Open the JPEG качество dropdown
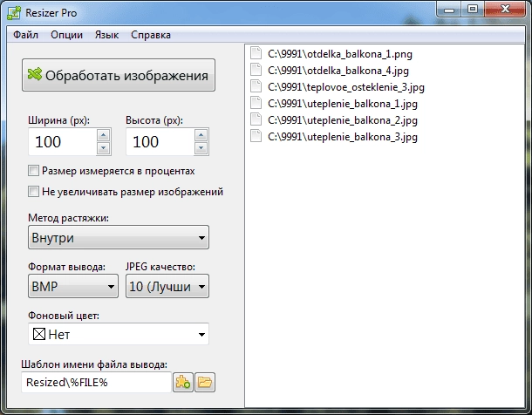532x415 pixels. (167, 286)
